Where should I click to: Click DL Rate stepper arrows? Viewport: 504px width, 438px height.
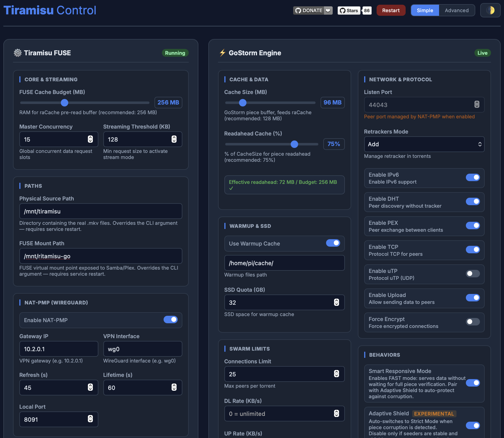pyautogui.click(x=337, y=413)
